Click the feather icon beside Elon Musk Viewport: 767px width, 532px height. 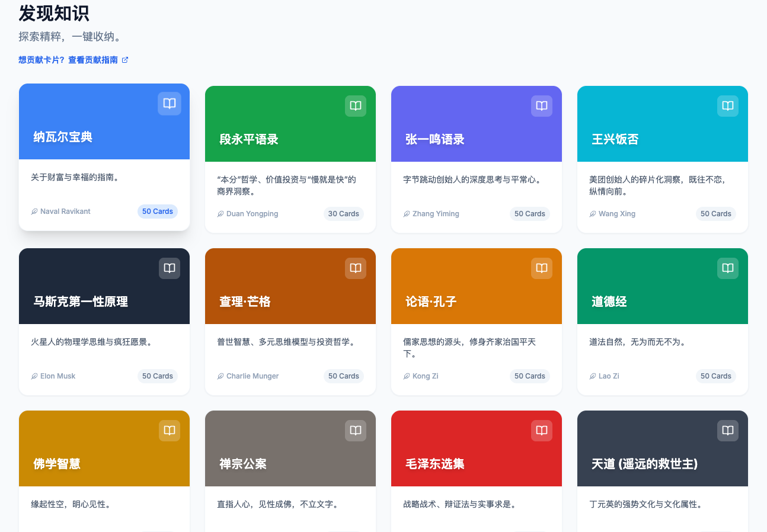(x=34, y=376)
